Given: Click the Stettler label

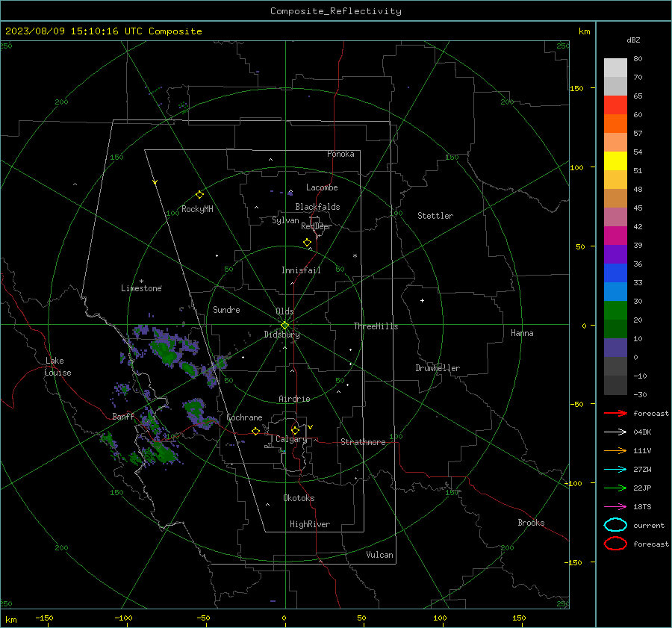Looking at the screenshot, I should (435, 216).
